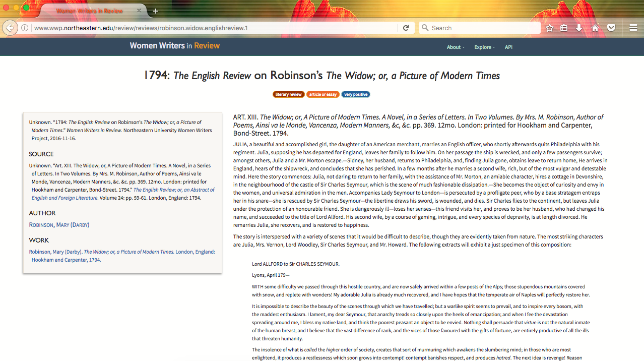Go back using the browser back arrow

pyautogui.click(x=10, y=28)
